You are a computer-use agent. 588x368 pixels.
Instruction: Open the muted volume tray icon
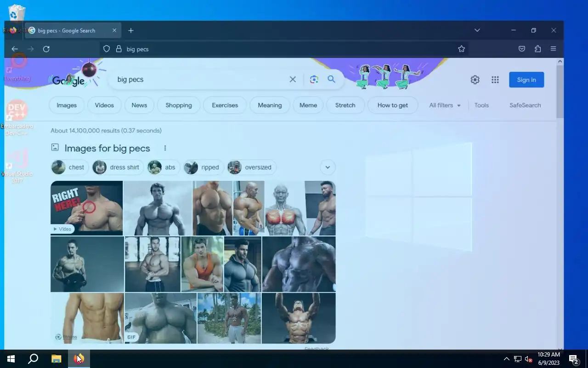click(x=528, y=359)
